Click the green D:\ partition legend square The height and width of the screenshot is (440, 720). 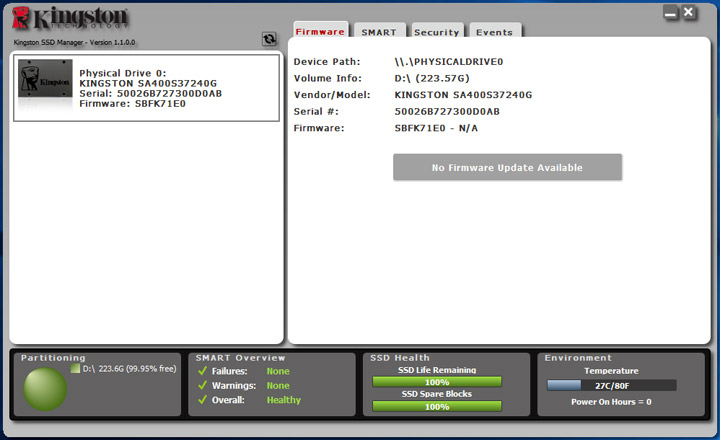coord(75,368)
